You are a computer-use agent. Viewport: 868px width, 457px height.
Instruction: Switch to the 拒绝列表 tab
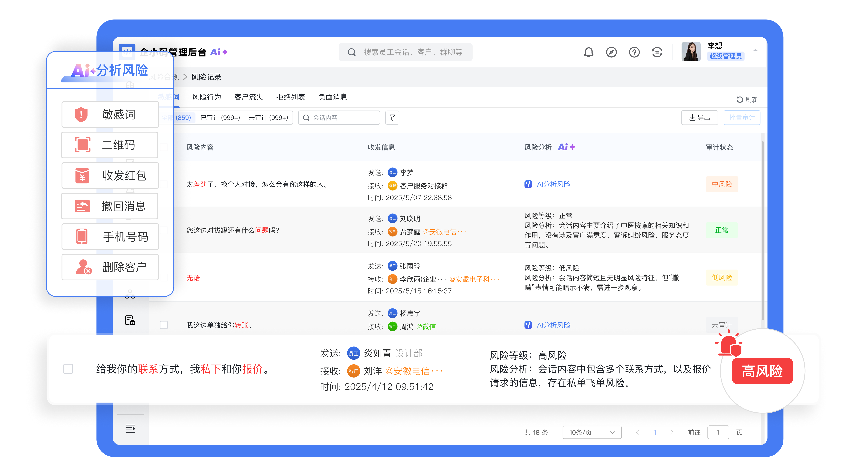290,97
